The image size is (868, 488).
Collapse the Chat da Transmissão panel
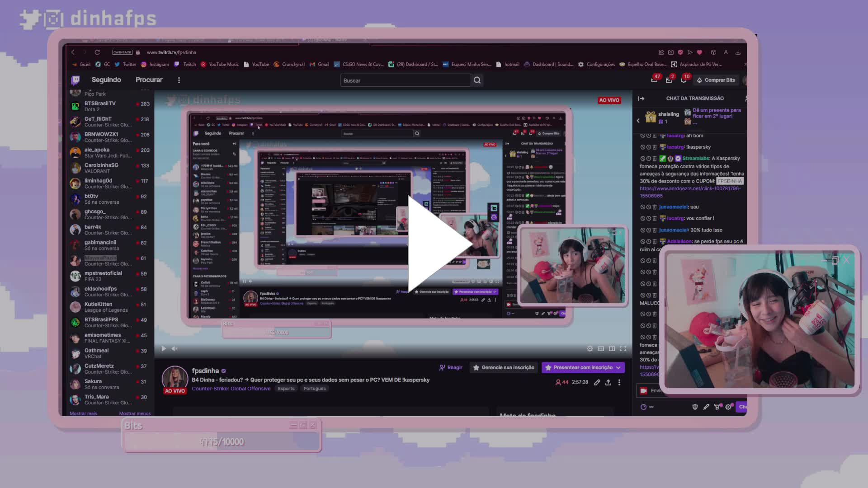tap(642, 99)
